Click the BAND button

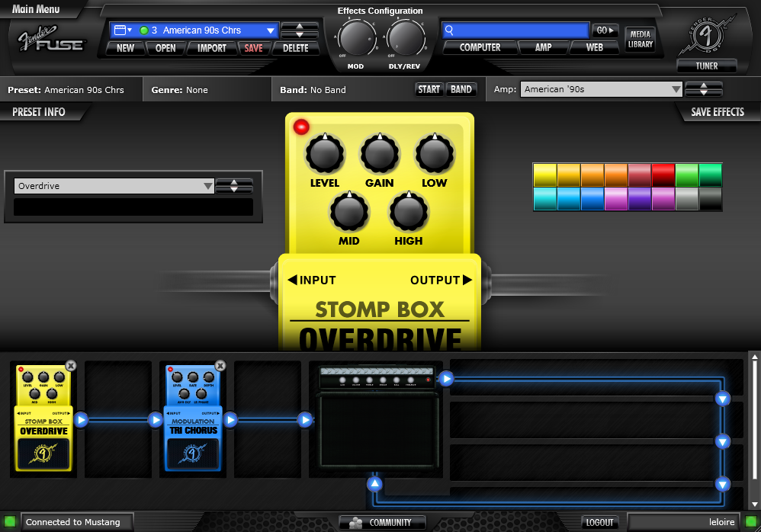tap(461, 89)
